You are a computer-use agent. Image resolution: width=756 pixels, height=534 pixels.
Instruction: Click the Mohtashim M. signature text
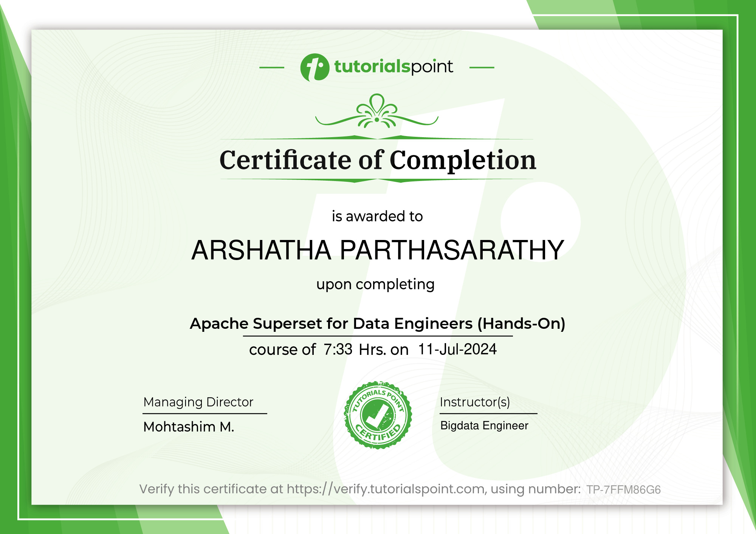click(189, 427)
